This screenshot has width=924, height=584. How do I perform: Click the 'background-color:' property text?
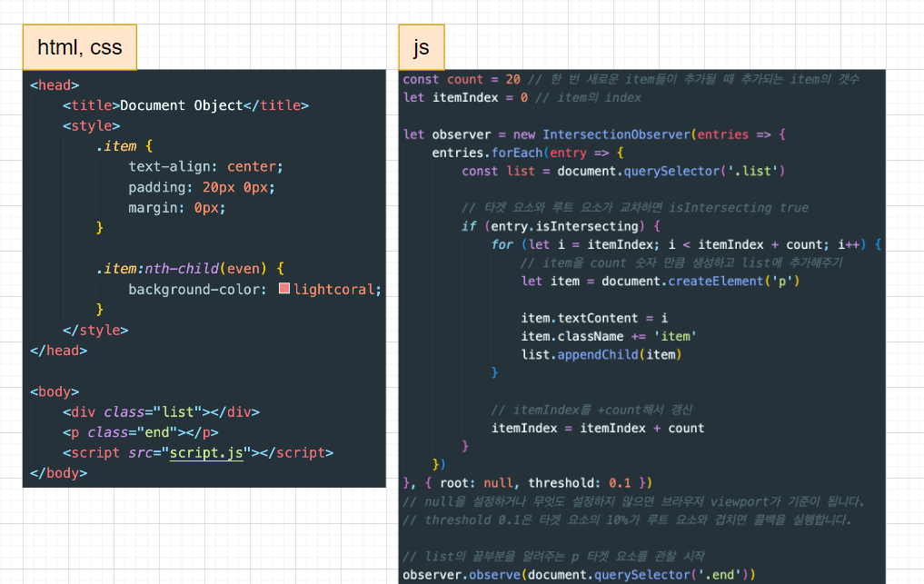point(197,290)
